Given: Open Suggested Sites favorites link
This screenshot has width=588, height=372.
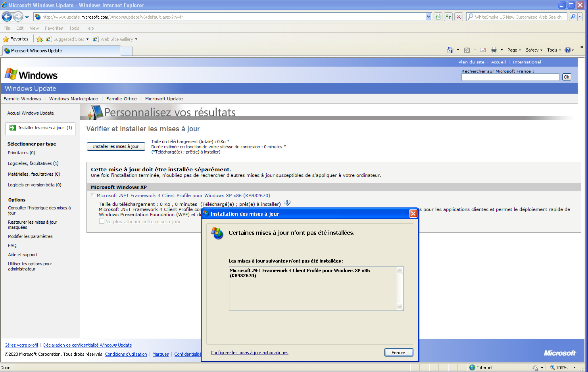Looking at the screenshot, I should pos(67,39).
